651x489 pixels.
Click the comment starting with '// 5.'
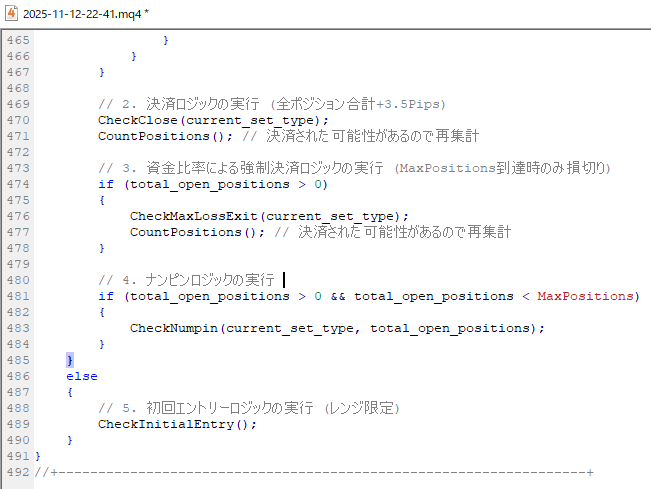coord(248,407)
